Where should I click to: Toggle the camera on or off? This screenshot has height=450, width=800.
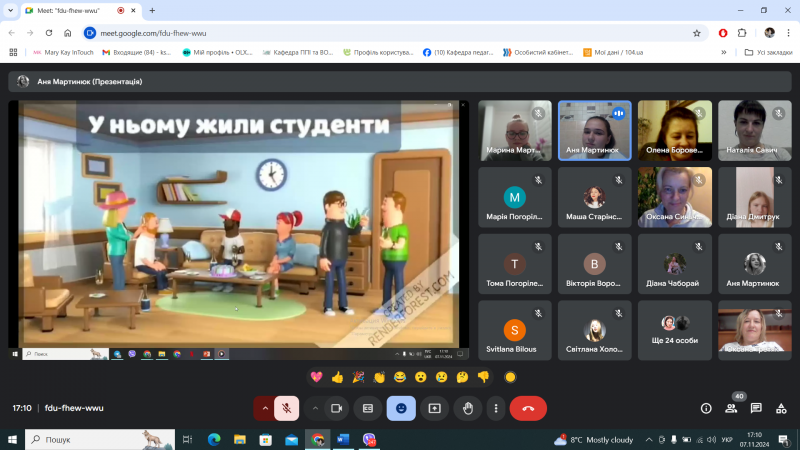coord(337,408)
